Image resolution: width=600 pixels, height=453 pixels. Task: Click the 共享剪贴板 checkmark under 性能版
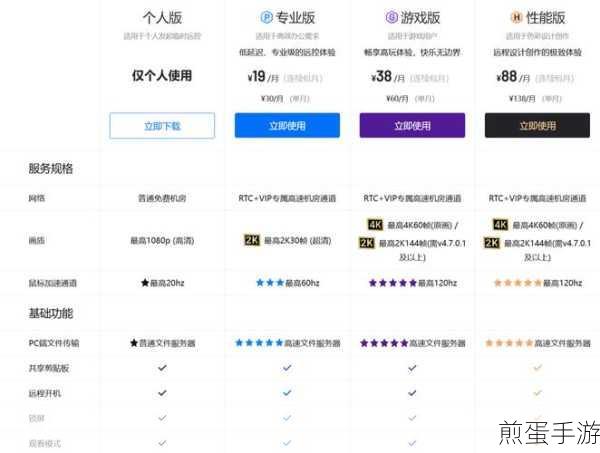537,368
